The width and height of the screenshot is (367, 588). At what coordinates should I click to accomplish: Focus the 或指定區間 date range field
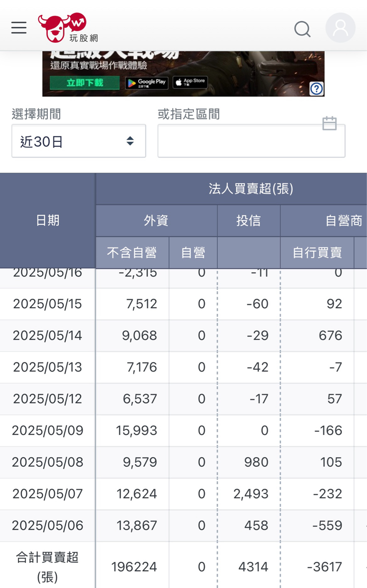251,141
